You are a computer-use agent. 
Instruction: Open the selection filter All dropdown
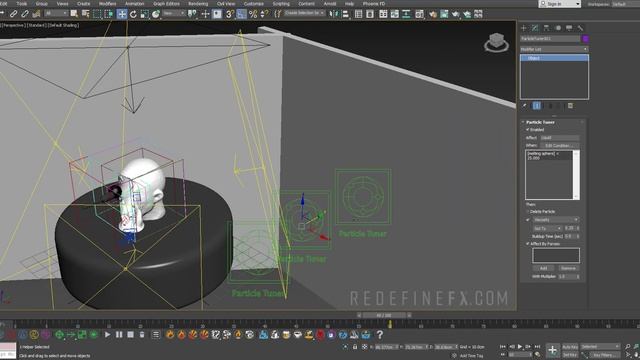pyautogui.click(x=56, y=14)
